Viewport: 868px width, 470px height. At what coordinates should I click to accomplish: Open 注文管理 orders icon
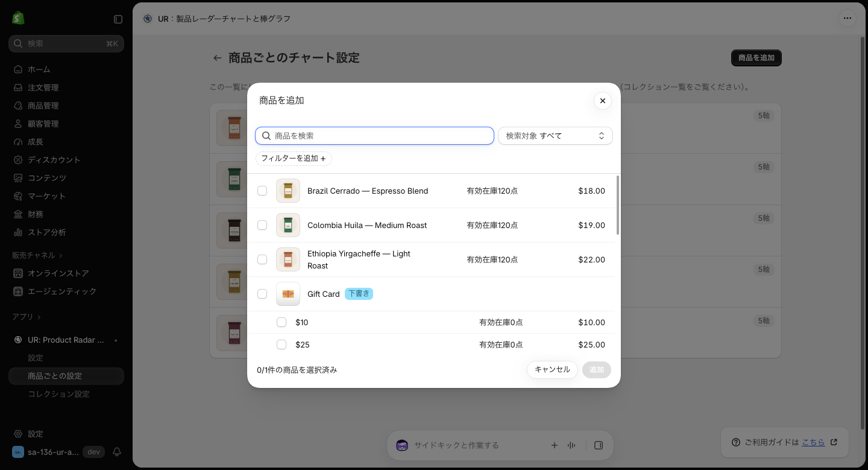(18, 87)
